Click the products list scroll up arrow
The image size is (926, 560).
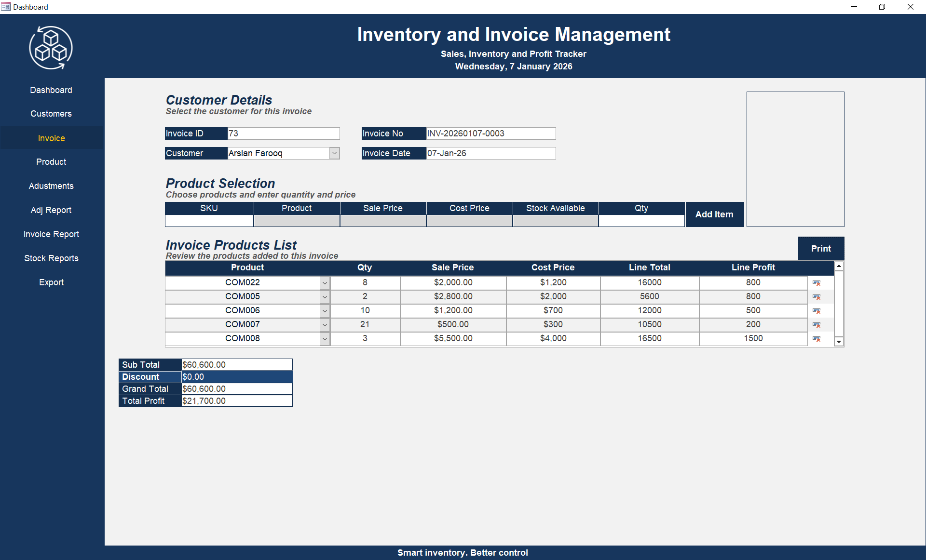[839, 266]
